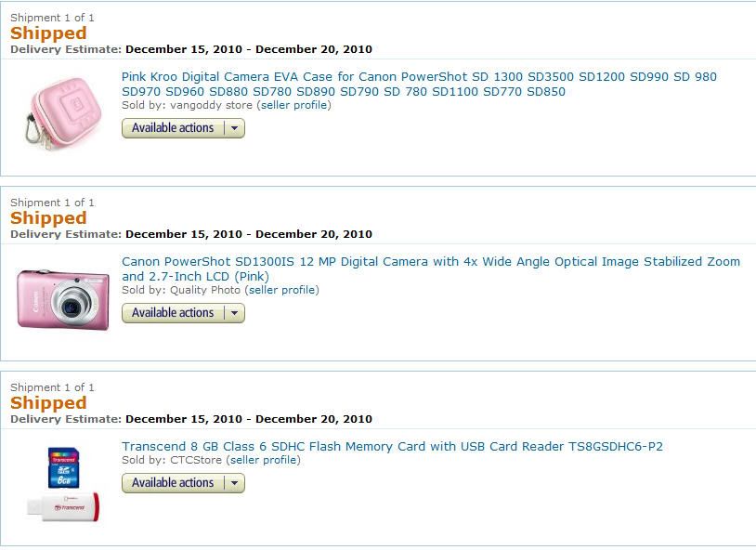Image resolution: width=756 pixels, height=550 pixels.
Task: Click the delivery estimate dates for Kroo case
Action: click(x=249, y=49)
